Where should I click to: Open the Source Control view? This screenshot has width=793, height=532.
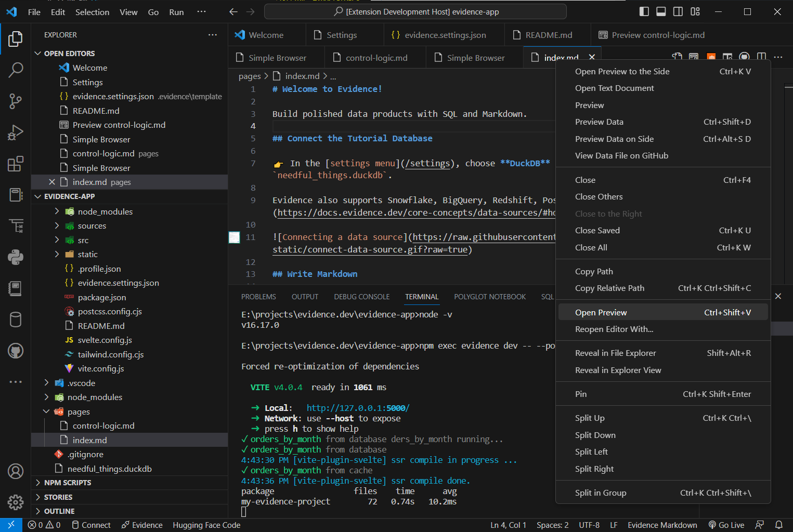[16, 101]
